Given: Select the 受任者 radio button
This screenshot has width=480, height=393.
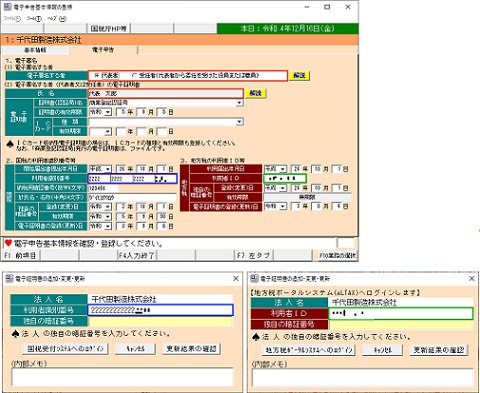Looking at the screenshot, I should point(134,75).
